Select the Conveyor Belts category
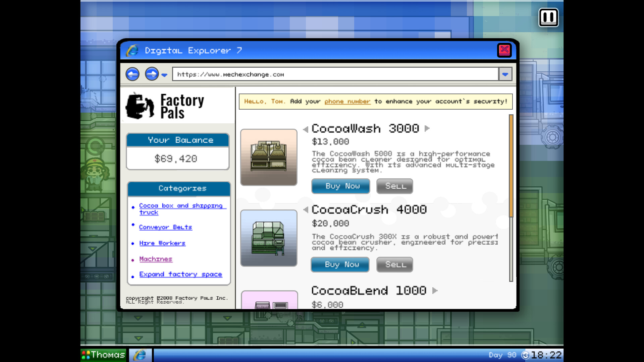This screenshot has width=644, height=362. (166, 227)
